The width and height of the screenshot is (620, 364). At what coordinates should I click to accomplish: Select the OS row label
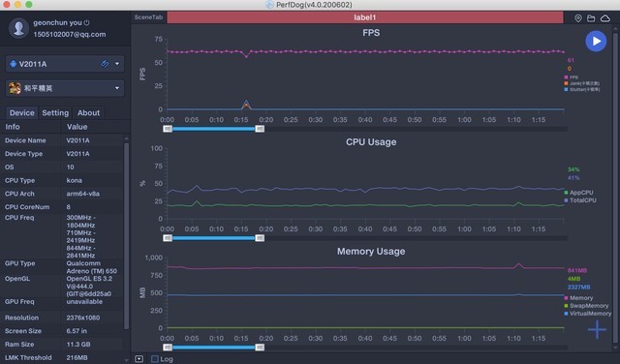point(9,167)
